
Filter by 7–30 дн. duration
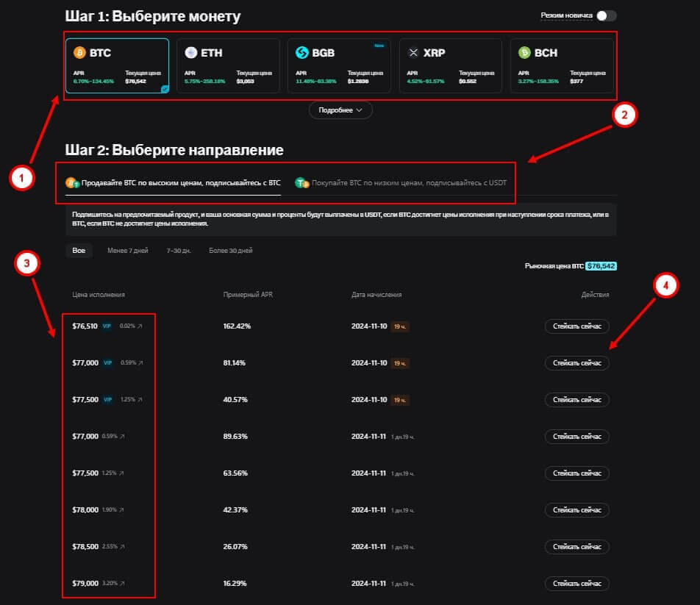pos(179,251)
